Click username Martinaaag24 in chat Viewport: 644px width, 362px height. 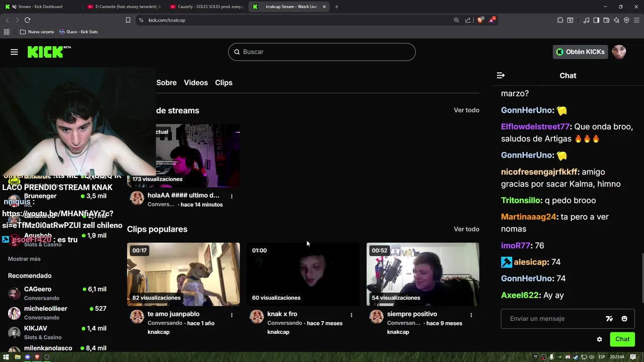tap(529, 217)
